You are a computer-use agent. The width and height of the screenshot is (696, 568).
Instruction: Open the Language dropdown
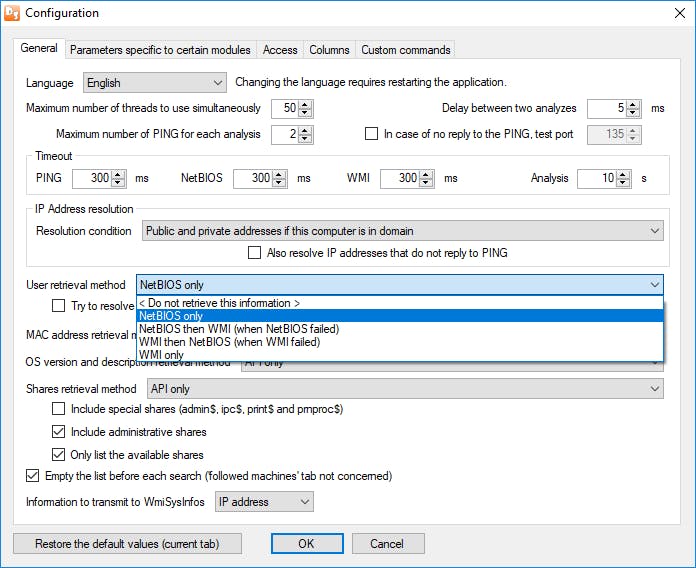tap(155, 83)
